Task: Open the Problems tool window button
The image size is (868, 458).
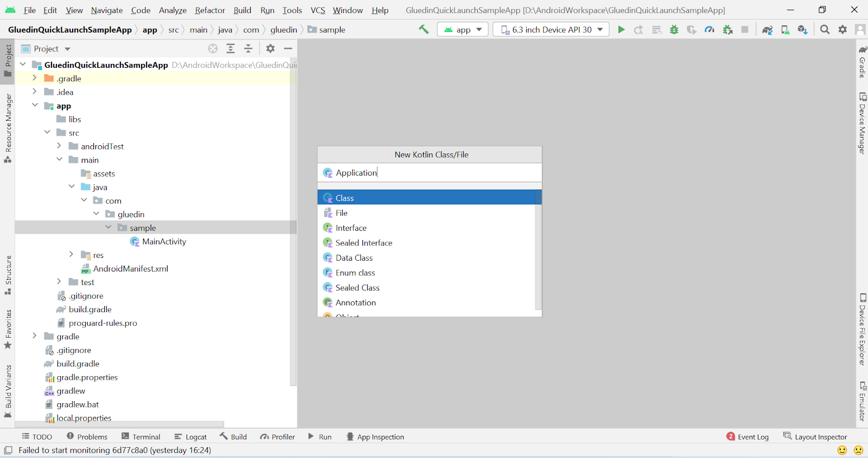Action: pyautogui.click(x=87, y=436)
